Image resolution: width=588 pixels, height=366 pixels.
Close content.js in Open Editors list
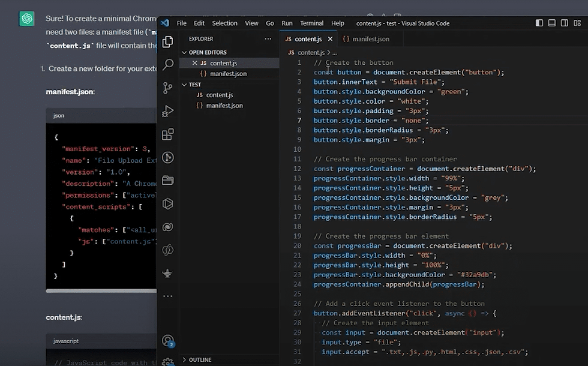pyautogui.click(x=194, y=63)
